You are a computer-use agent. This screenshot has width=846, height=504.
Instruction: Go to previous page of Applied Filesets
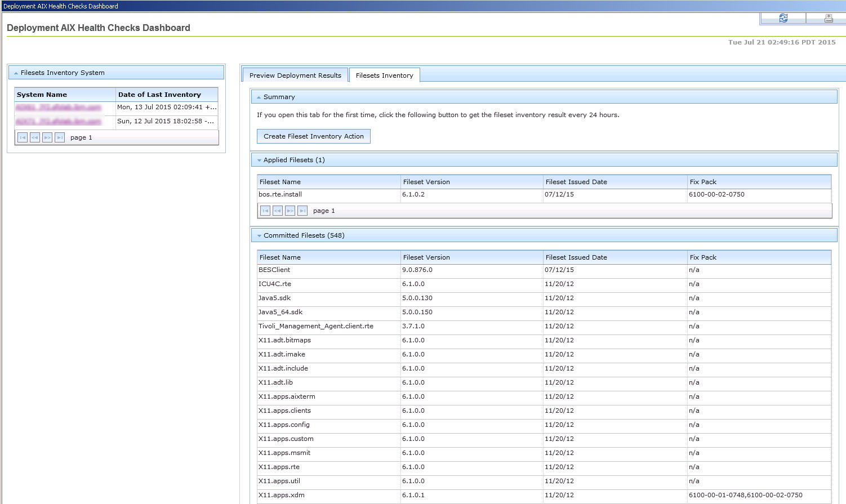pos(278,211)
